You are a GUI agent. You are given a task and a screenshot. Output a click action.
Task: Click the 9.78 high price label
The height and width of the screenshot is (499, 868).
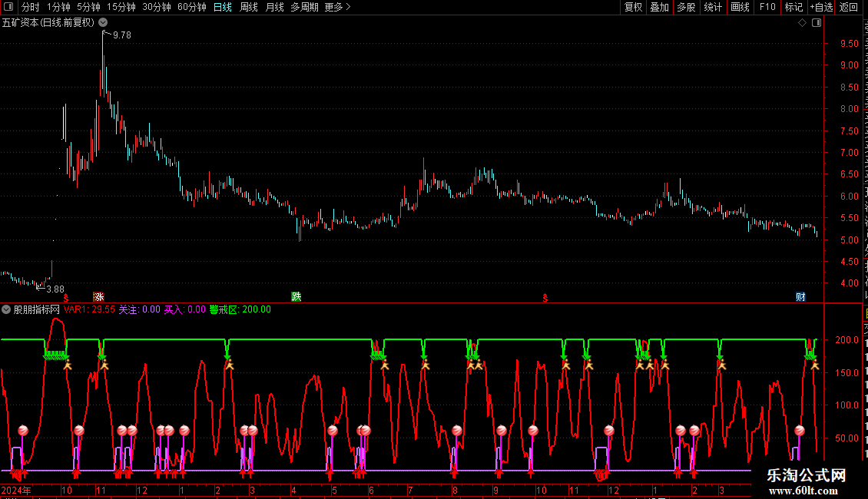click(122, 35)
